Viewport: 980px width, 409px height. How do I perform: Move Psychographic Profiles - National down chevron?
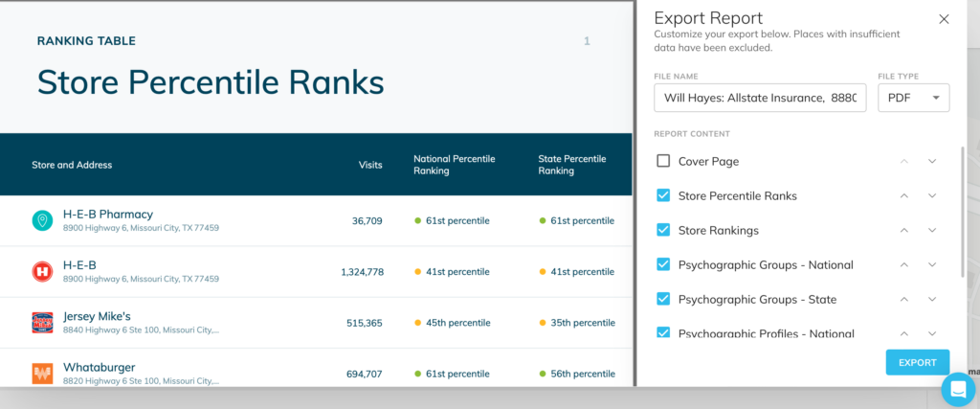(932, 333)
